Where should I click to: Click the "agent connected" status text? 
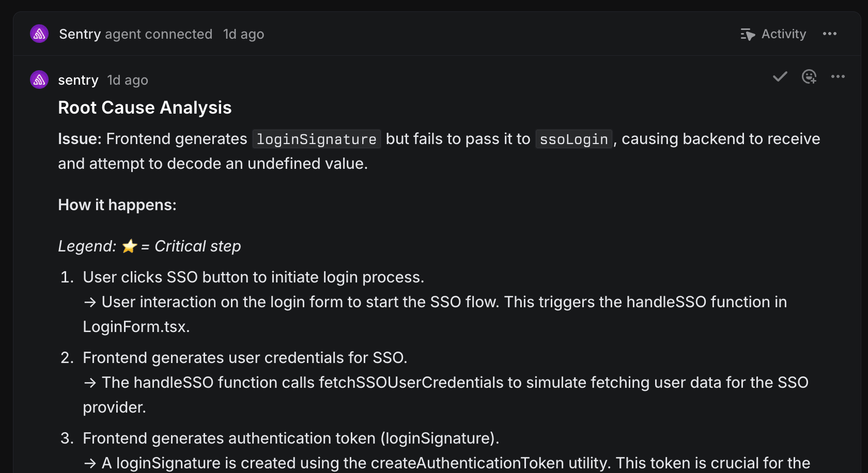point(159,34)
